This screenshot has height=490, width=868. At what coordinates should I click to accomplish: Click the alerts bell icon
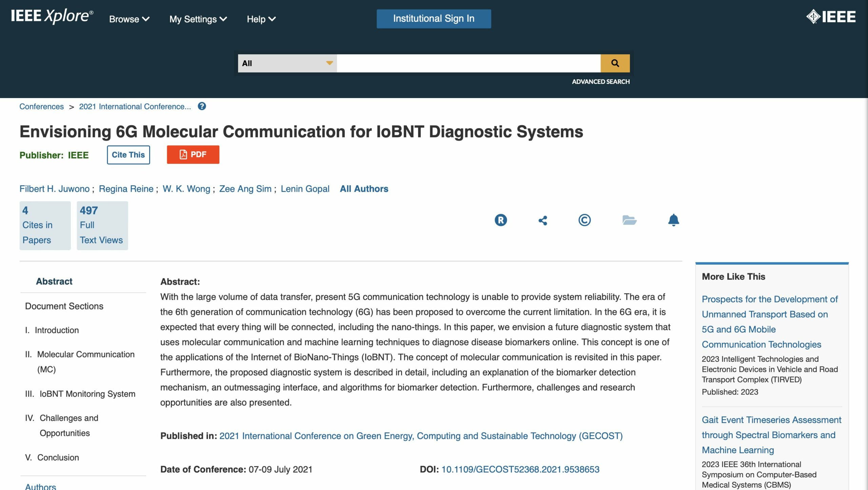coord(674,220)
